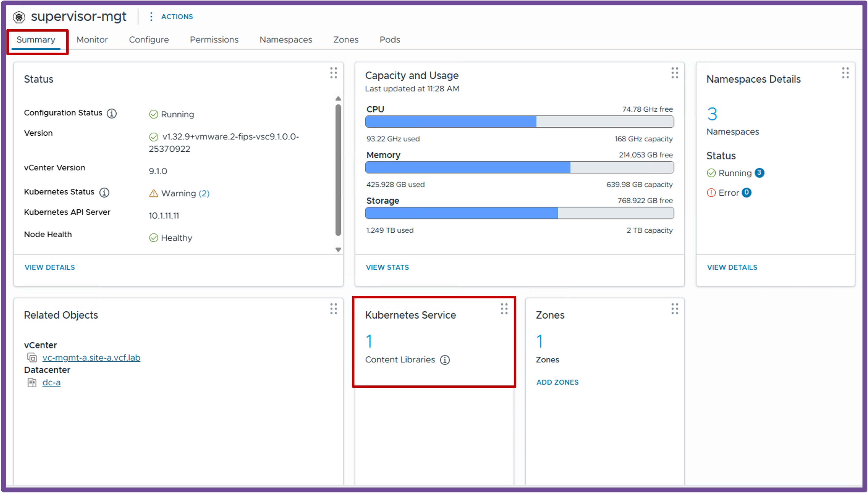The image size is (868, 493).
Task: Click the Memory usage bar
Action: coord(519,167)
